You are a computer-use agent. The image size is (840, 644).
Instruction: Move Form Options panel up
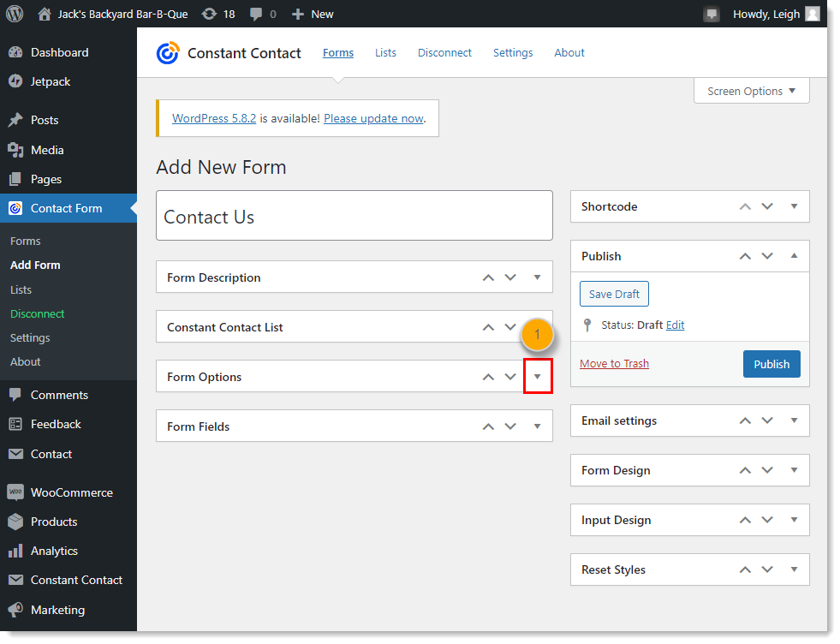coord(488,377)
